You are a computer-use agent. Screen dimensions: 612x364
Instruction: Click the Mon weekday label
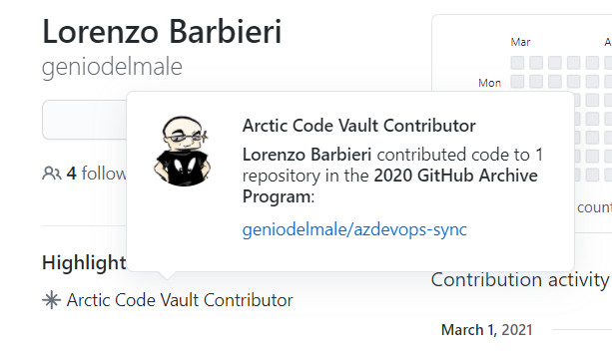pos(489,83)
